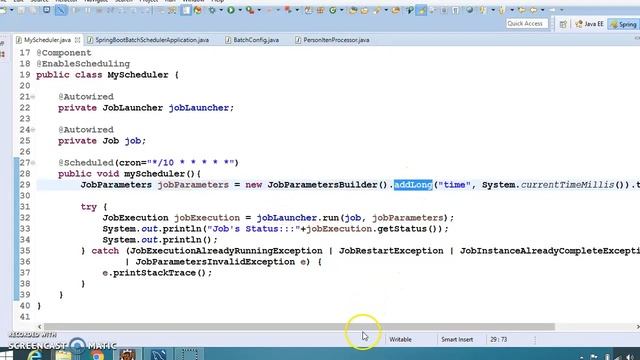This screenshot has width=640, height=360.
Task: Click the Last Edit Location icon
Action: [522, 10]
